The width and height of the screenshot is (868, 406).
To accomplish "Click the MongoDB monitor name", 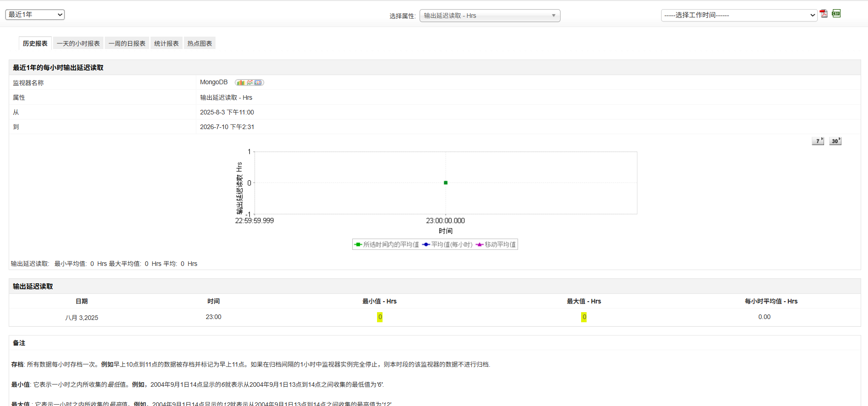I will [x=214, y=82].
